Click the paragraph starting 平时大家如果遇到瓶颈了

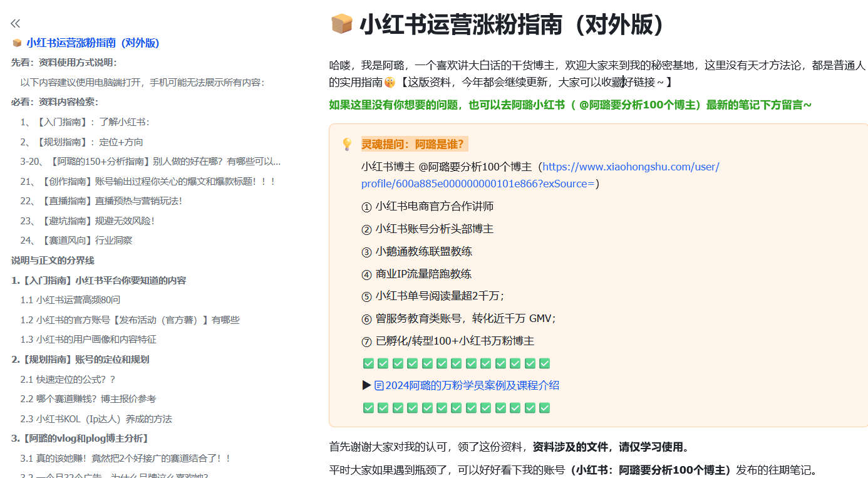click(x=574, y=470)
